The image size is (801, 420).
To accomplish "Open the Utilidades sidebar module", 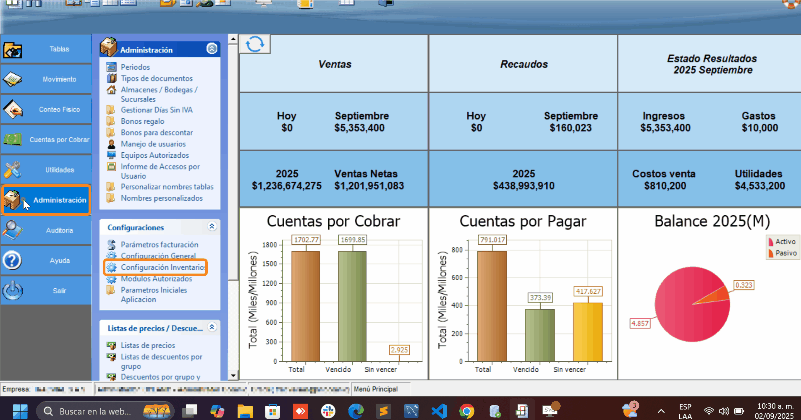I will (x=46, y=170).
